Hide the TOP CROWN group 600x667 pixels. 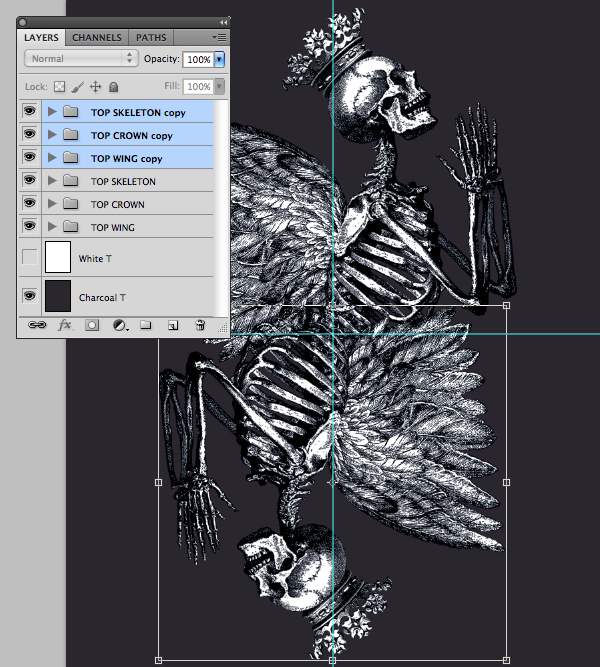29,203
